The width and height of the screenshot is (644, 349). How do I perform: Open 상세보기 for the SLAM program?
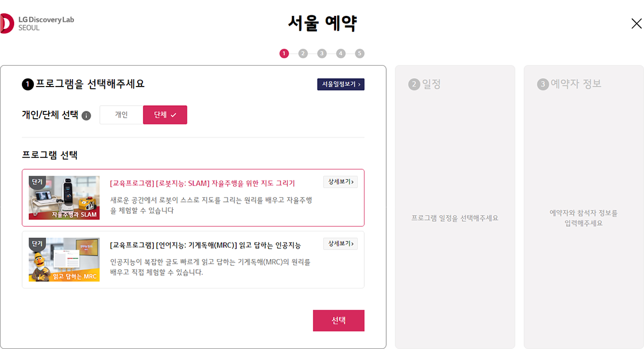341,182
